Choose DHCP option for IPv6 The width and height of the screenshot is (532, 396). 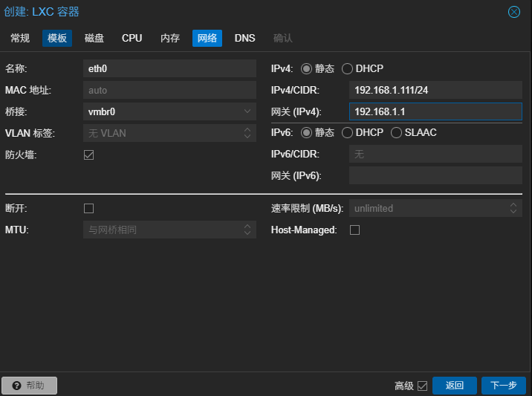(347, 133)
